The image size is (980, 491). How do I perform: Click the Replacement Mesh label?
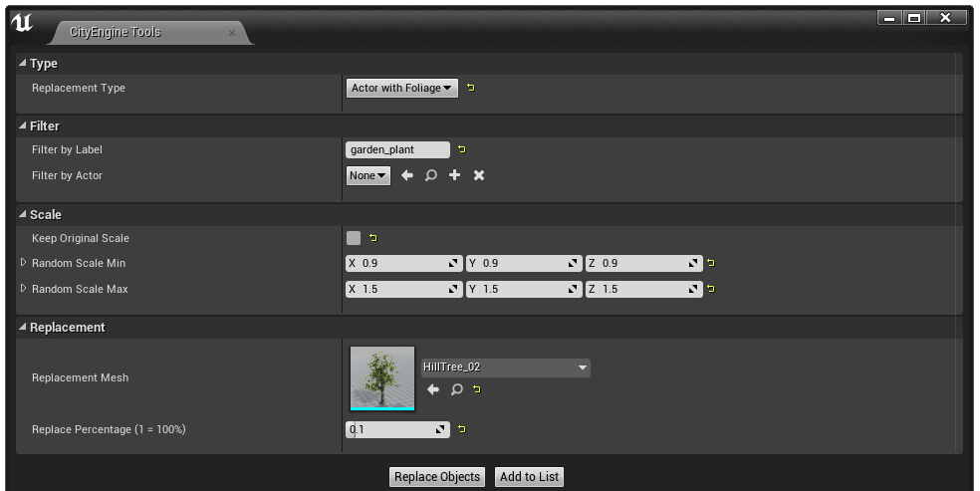tap(80, 377)
